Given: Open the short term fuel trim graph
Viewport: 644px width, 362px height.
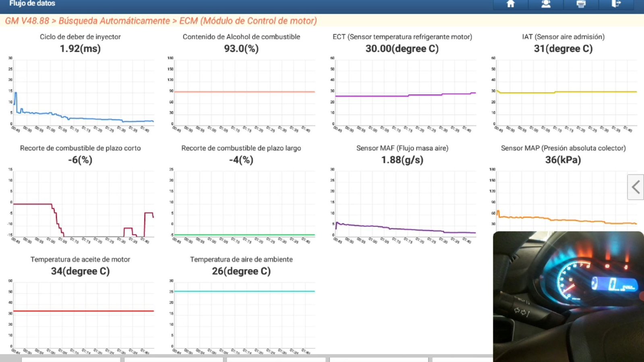Looking at the screenshot, I should 83,204.
